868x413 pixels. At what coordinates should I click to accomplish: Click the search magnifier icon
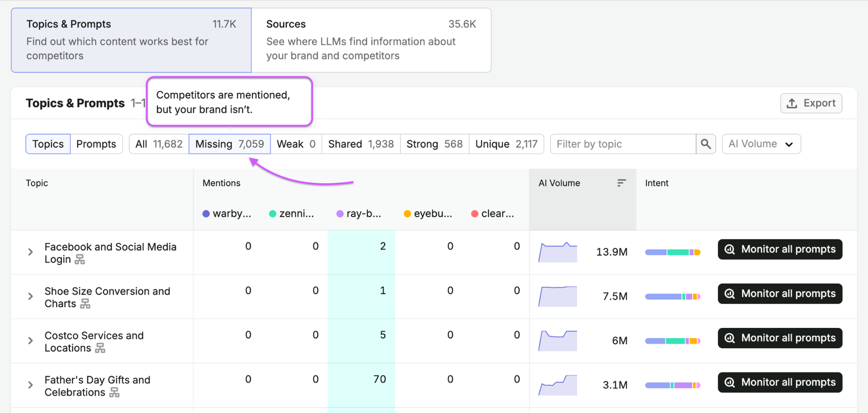coord(706,144)
